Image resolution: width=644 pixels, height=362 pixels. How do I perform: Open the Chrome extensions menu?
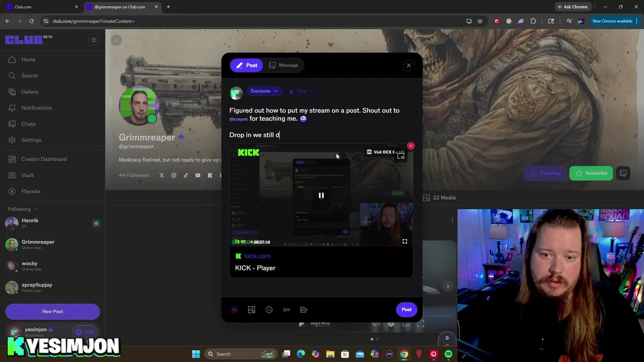(x=533, y=21)
